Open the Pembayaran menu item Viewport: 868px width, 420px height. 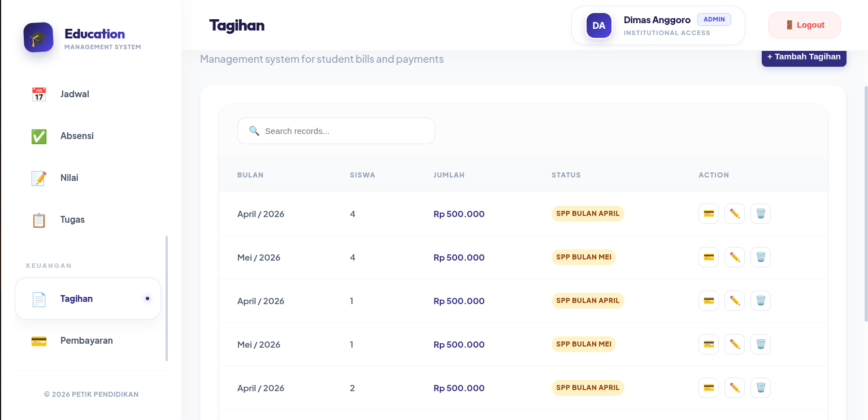(x=88, y=340)
